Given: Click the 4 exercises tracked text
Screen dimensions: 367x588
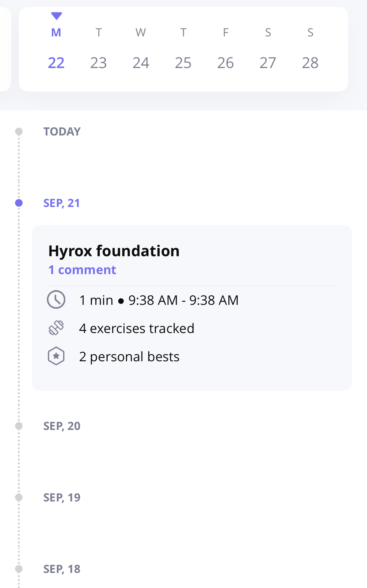Looking at the screenshot, I should [x=137, y=328].
